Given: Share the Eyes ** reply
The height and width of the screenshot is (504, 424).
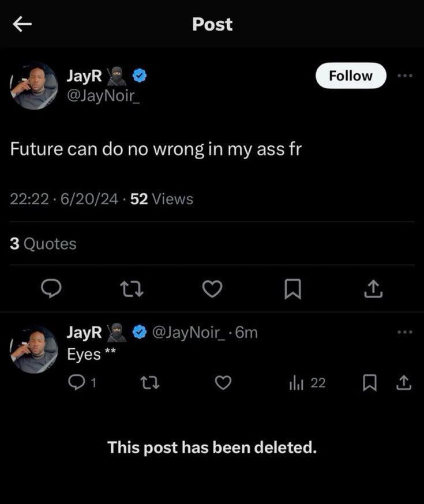Looking at the screenshot, I should point(404,382).
